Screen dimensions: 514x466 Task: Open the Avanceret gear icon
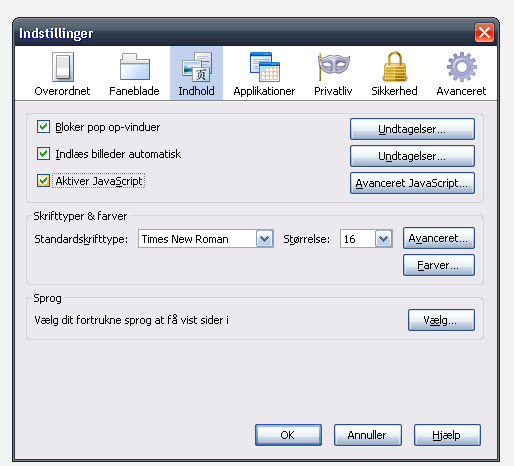point(462,67)
